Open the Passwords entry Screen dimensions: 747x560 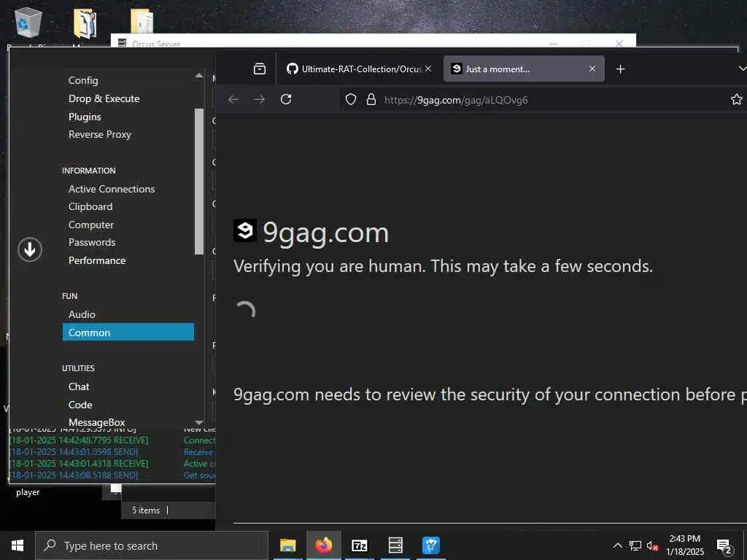pos(92,242)
